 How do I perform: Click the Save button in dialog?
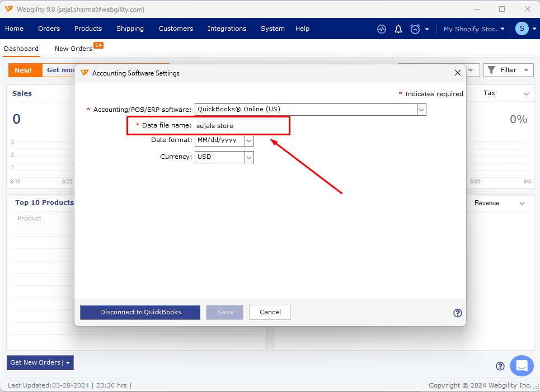(224, 312)
